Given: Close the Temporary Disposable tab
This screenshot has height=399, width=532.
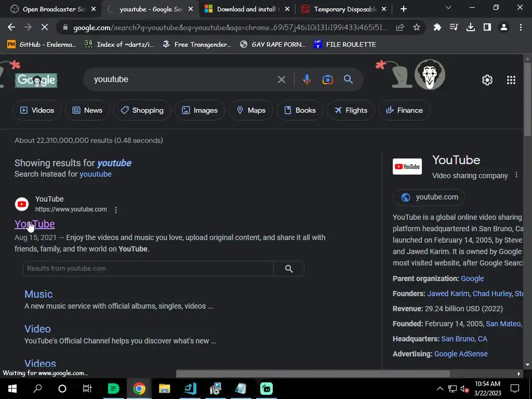Looking at the screenshot, I should (384, 9).
